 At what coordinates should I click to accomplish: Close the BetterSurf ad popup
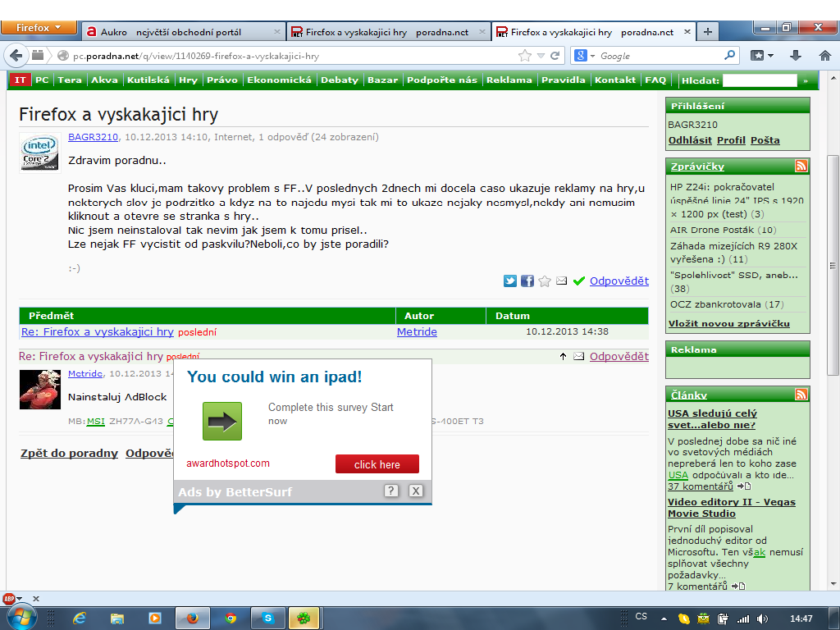416,491
